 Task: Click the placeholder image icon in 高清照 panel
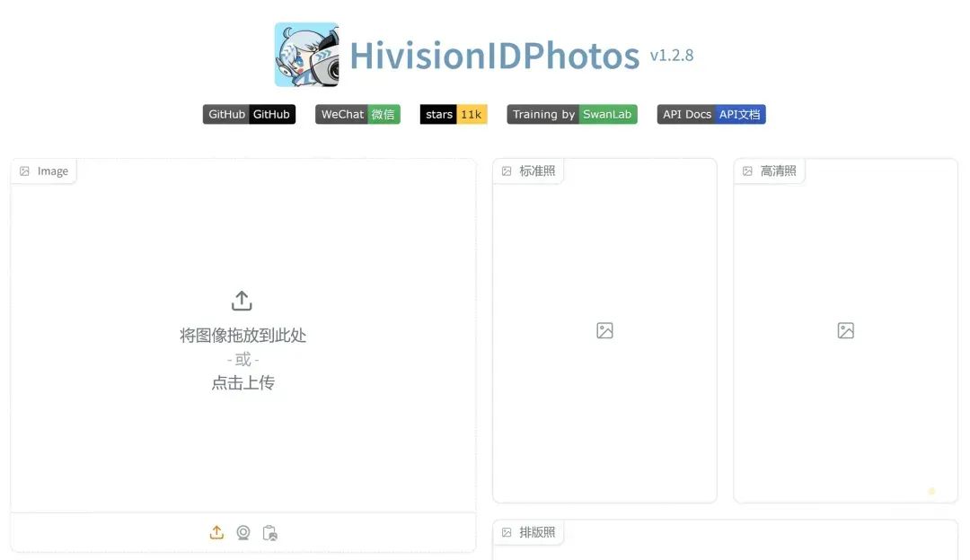click(x=846, y=330)
